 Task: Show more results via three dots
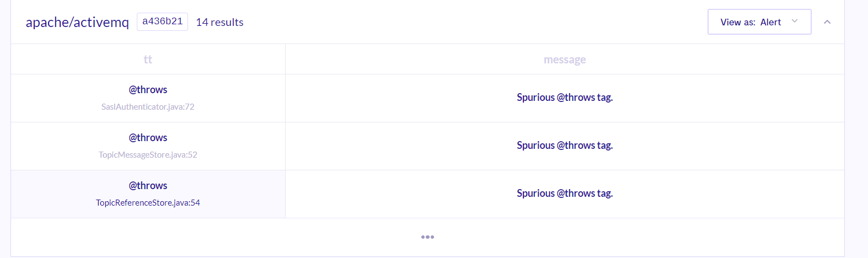point(427,237)
